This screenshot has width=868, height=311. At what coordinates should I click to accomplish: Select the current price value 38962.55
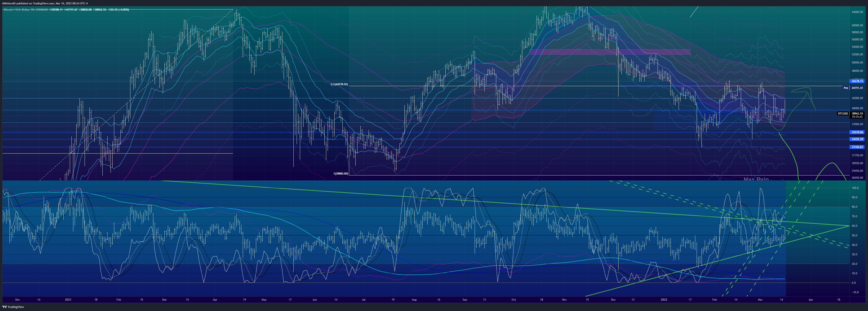(857, 113)
